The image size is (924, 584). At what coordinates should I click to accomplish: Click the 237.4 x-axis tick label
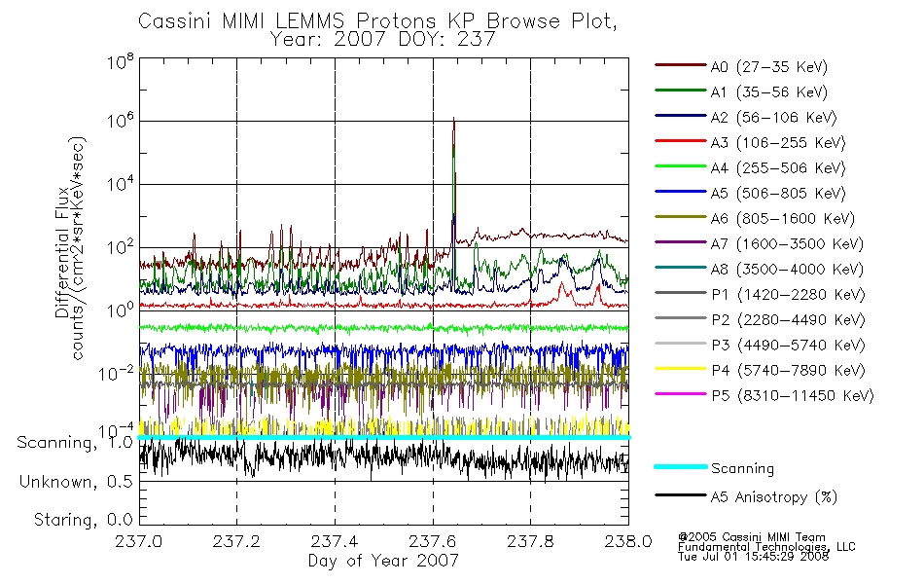(335, 541)
